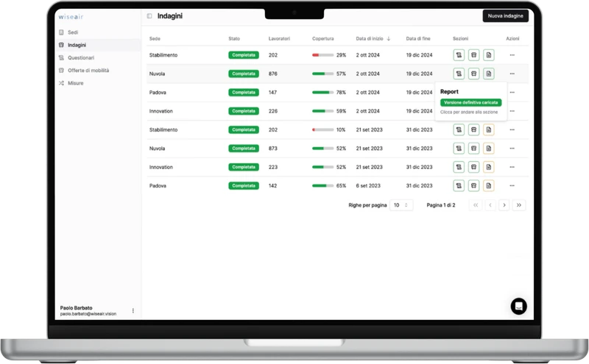Open actions menu for Nuvola 873 workers row
Image resolution: width=589 pixels, height=364 pixels.
tap(512, 149)
